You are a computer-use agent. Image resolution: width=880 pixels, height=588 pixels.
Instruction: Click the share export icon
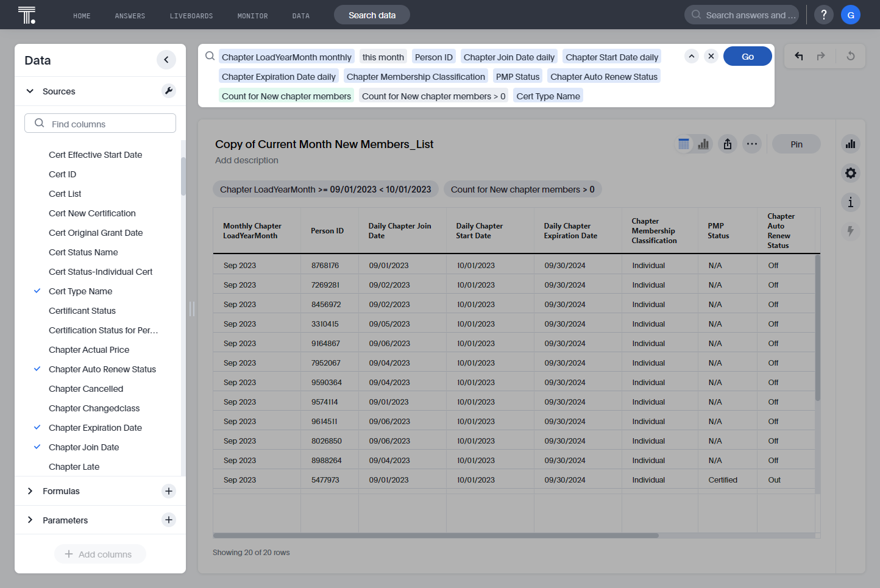(x=728, y=144)
